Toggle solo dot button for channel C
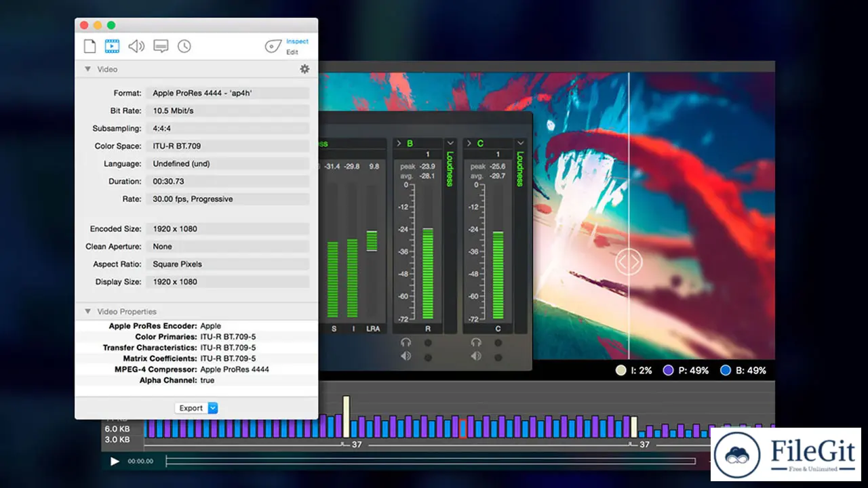 [x=498, y=342]
